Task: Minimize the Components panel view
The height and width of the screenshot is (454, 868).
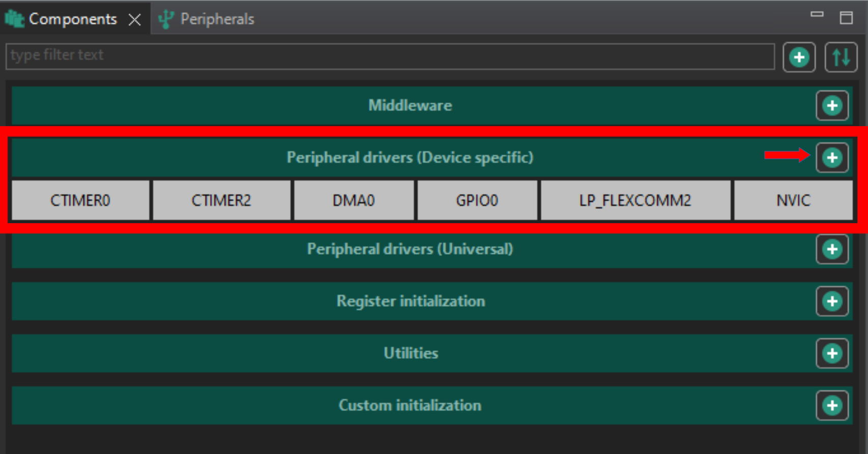Action: pyautogui.click(x=817, y=15)
